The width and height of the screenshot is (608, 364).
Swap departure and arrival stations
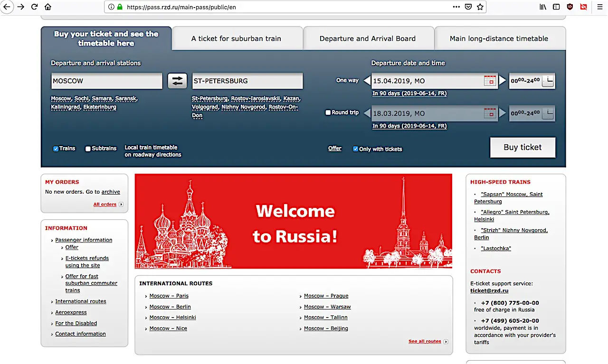(x=178, y=81)
